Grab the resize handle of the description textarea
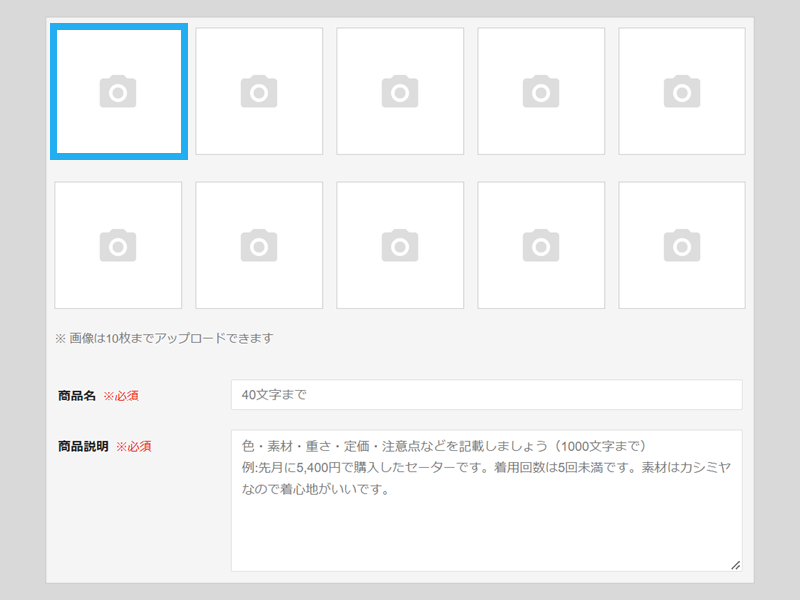Viewport: 800px width, 600px height. pos(735,565)
